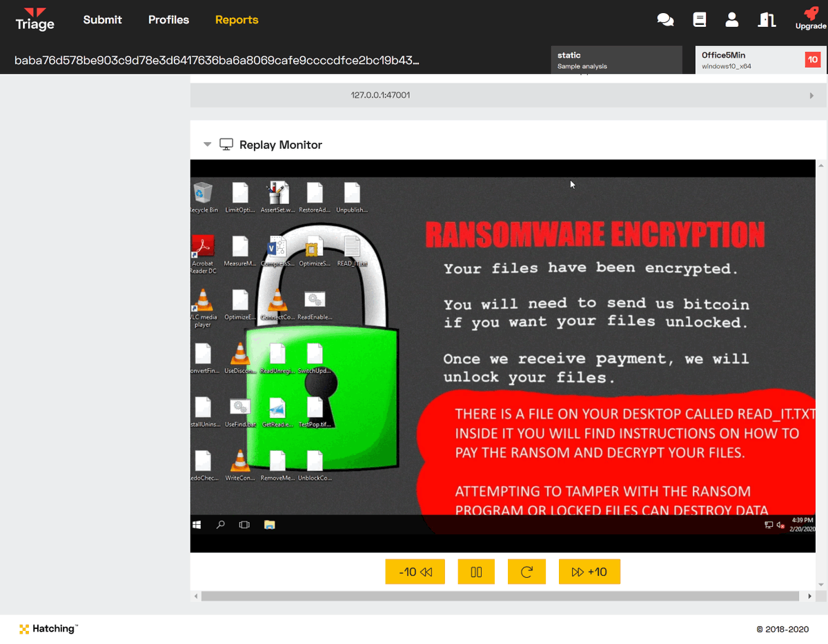Image resolution: width=828 pixels, height=644 pixels.
Task: Select the AssertSet.w... file icon
Action: point(277,198)
